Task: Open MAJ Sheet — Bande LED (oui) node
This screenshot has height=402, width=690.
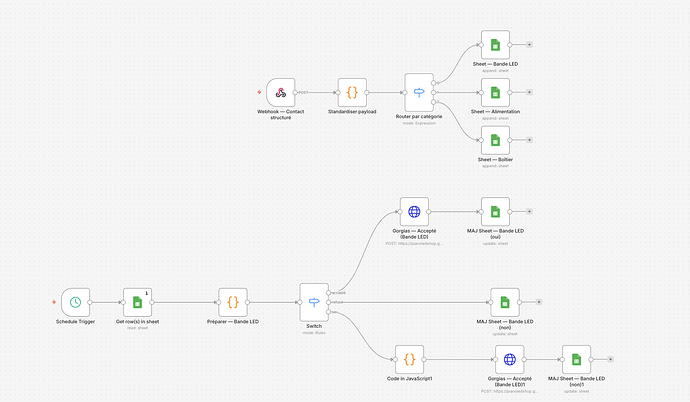Action: (495, 212)
